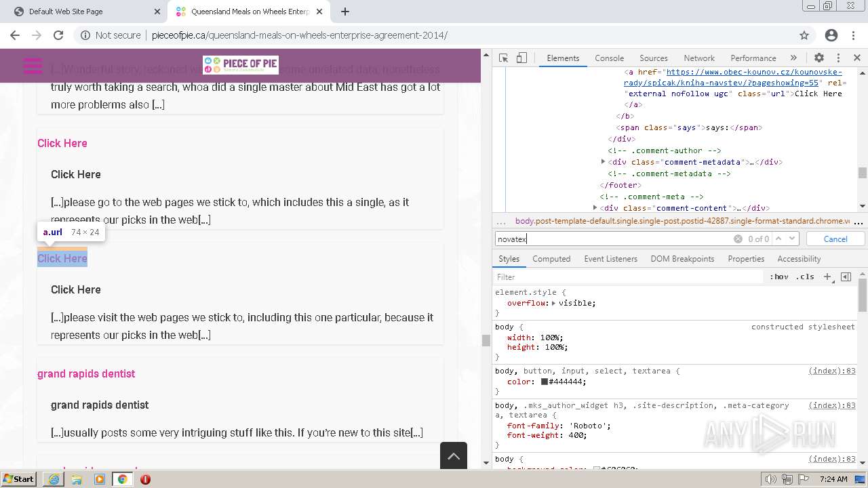Open the Performance tab
Screen dimensions: 868x488
(753, 58)
